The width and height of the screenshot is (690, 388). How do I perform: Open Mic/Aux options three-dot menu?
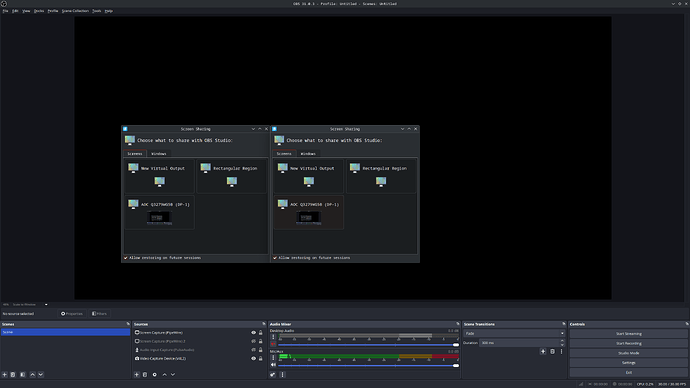273,358
